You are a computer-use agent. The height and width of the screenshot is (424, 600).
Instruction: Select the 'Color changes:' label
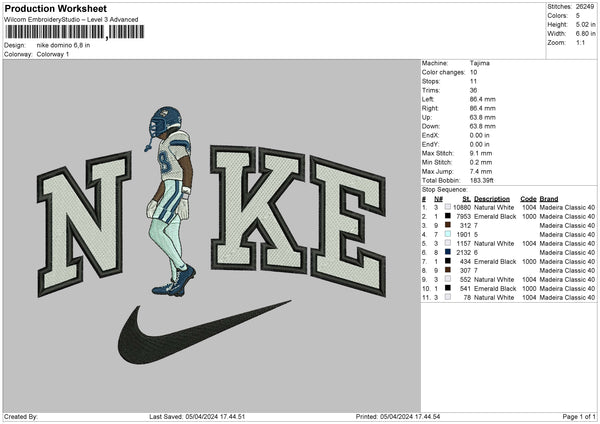coord(443,72)
